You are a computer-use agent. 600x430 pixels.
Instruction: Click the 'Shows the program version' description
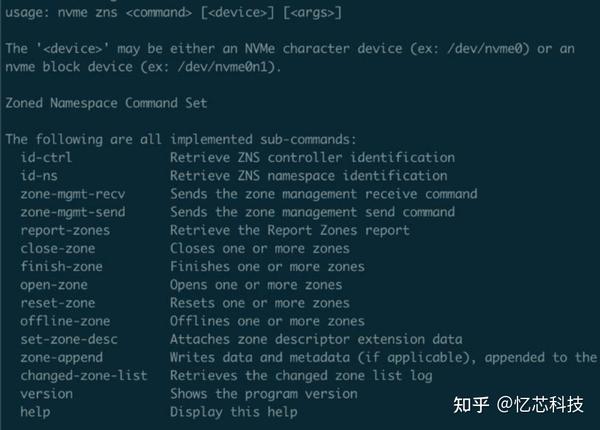point(263,393)
